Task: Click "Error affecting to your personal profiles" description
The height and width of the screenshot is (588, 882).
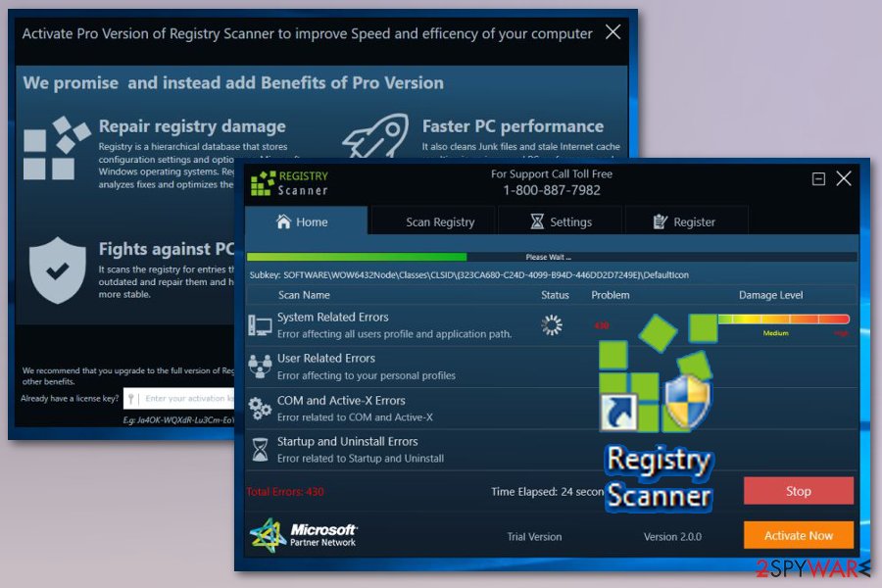Action: 367,375
